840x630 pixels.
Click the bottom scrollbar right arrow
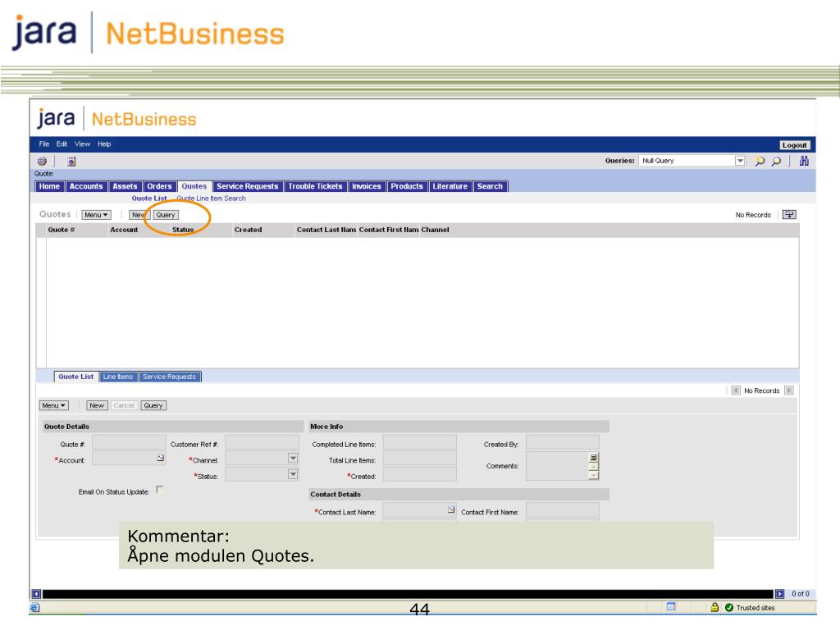pos(779,594)
